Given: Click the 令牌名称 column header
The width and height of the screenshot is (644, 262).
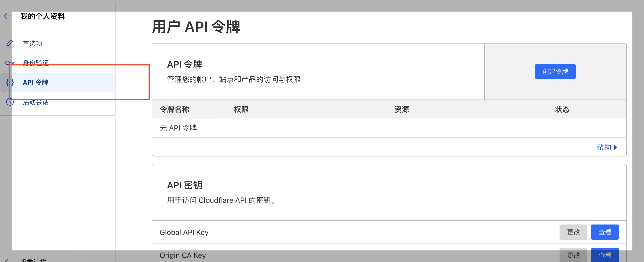Looking at the screenshot, I should (174, 109).
